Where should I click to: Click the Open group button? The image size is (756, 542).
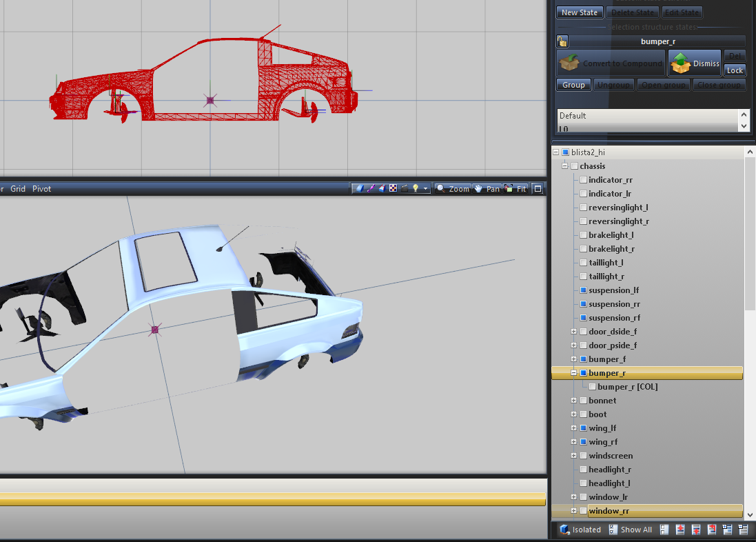coord(664,85)
